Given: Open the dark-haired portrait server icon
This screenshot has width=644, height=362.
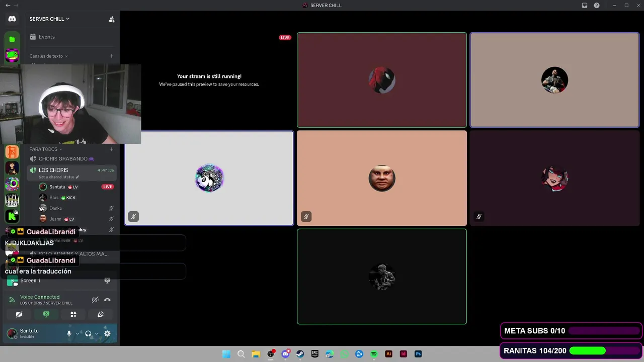Looking at the screenshot, I should 12,168.
